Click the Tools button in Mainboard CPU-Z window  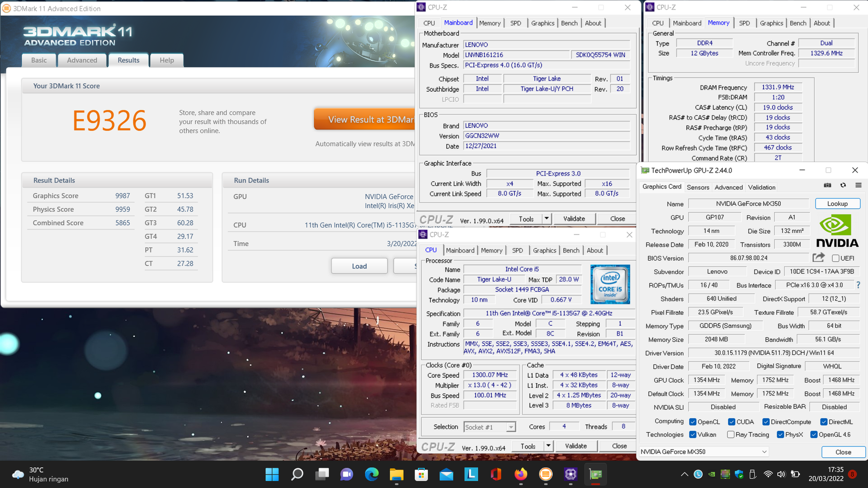coord(526,219)
